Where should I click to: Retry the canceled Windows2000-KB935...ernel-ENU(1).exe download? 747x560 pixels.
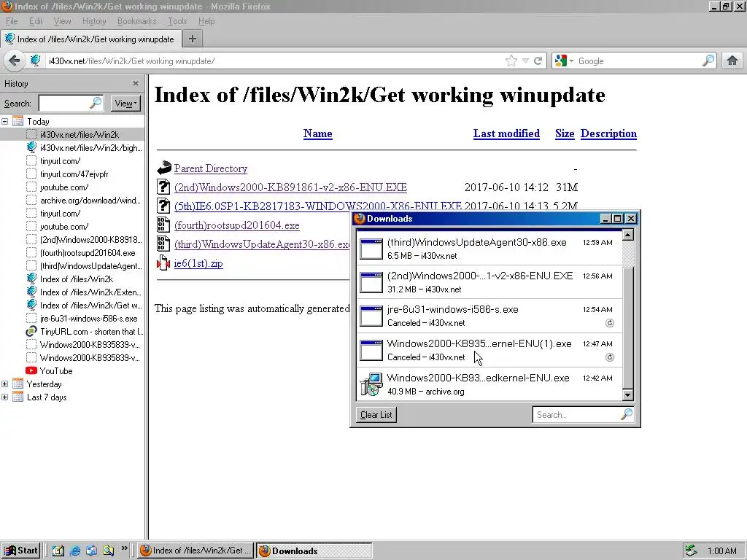(609, 357)
